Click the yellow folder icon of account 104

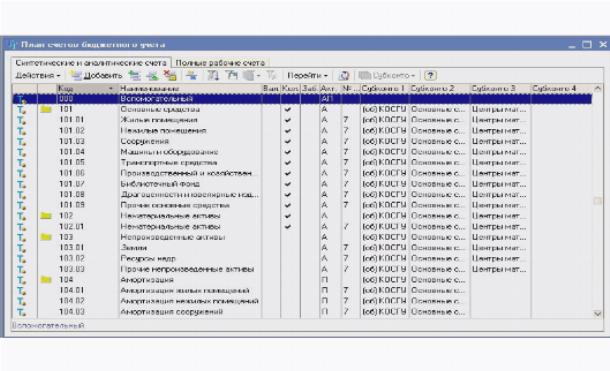click(46, 280)
